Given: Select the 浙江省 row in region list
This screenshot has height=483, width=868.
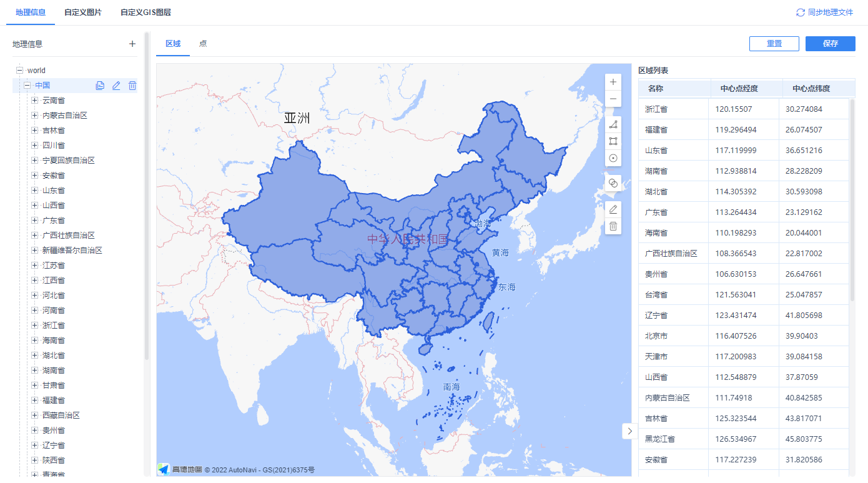Looking at the screenshot, I should 743,109.
